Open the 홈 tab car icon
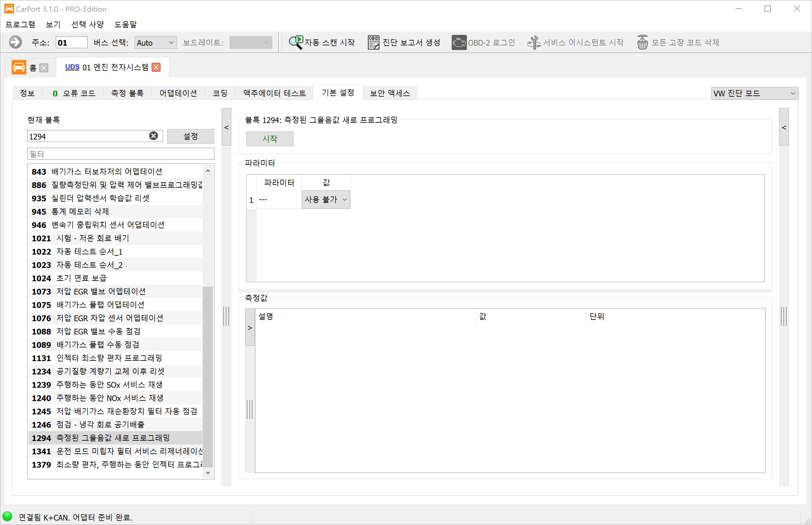 pyautogui.click(x=19, y=67)
